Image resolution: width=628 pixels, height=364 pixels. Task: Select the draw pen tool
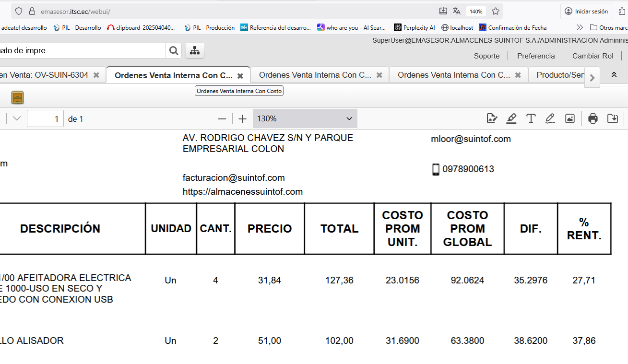(550, 118)
